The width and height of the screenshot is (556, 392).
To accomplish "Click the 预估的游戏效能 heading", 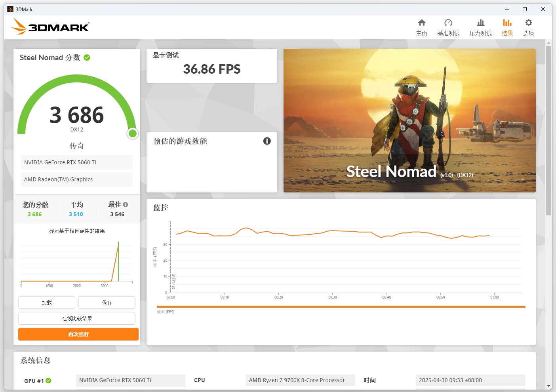I will (x=180, y=141).
